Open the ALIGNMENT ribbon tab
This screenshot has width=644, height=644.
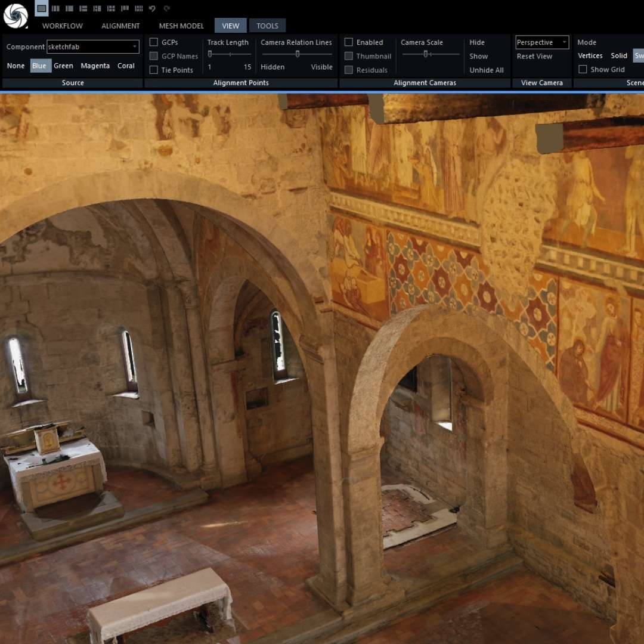120,26
